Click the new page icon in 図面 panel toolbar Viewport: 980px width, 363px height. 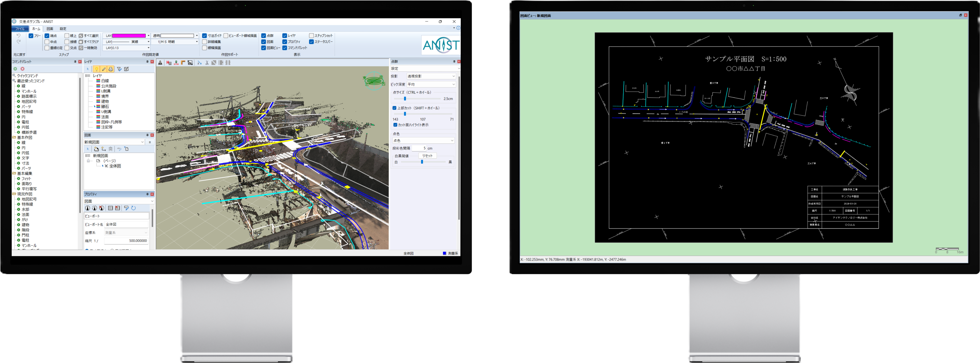tap(97, 149)
